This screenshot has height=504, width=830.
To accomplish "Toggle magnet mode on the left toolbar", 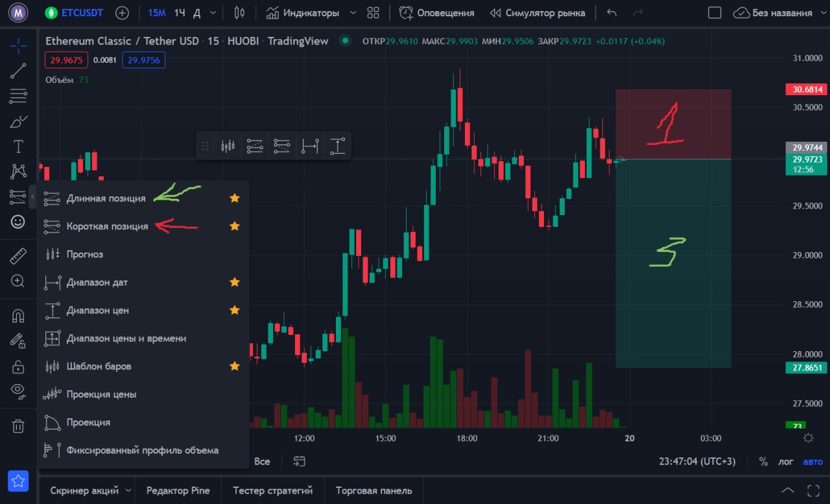I will tap(18, 315).
